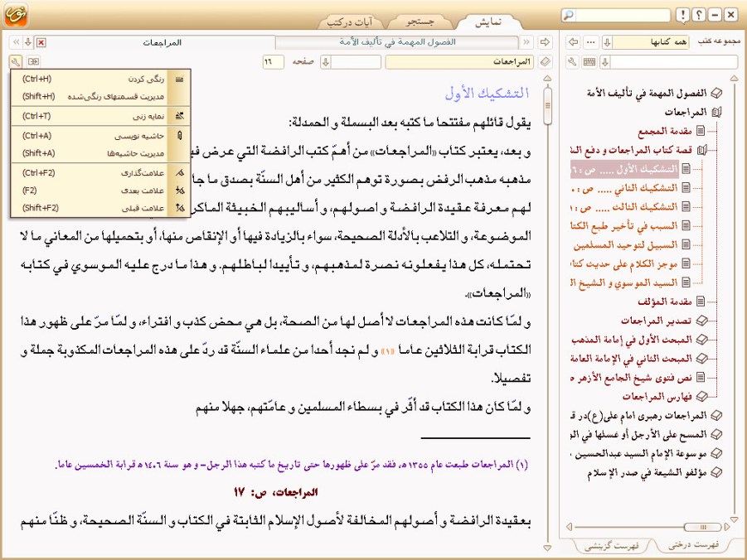
Task: Select مؤلفو الشيعة في صدر الإسلام book
Action: click(x=647, y=473)
